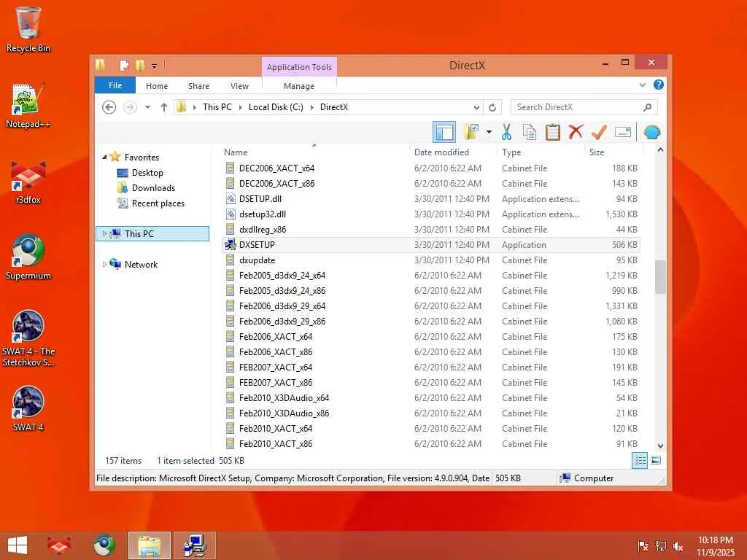Click the Application Tools contextual tab header

pyautogui.click(x=299, y=66)
